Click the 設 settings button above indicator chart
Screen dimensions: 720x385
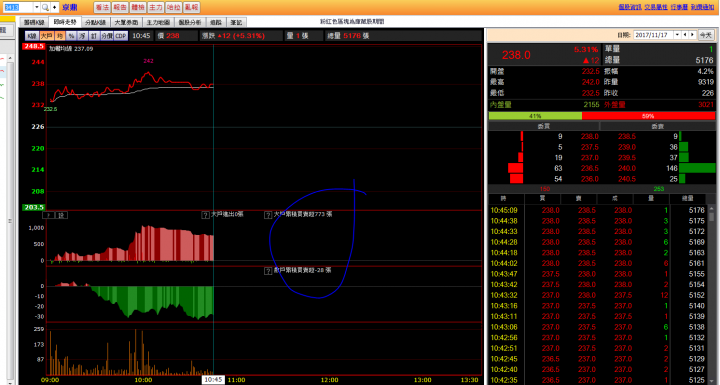tap(62, 215)
